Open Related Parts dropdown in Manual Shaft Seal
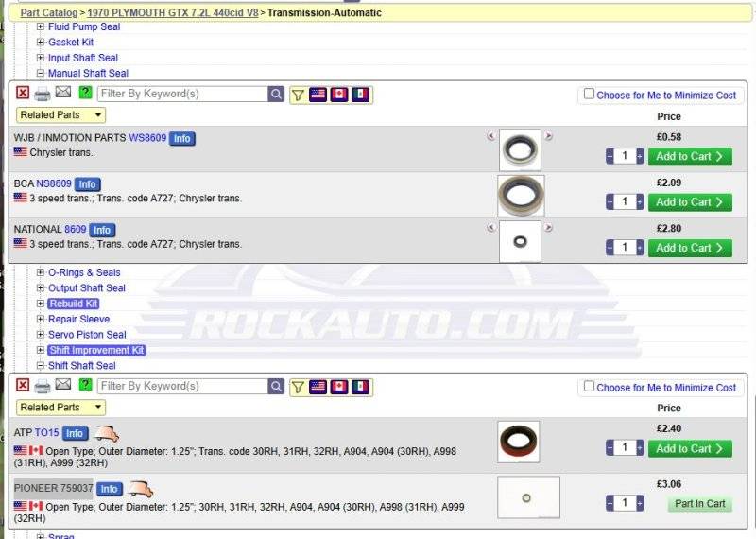 60,114
